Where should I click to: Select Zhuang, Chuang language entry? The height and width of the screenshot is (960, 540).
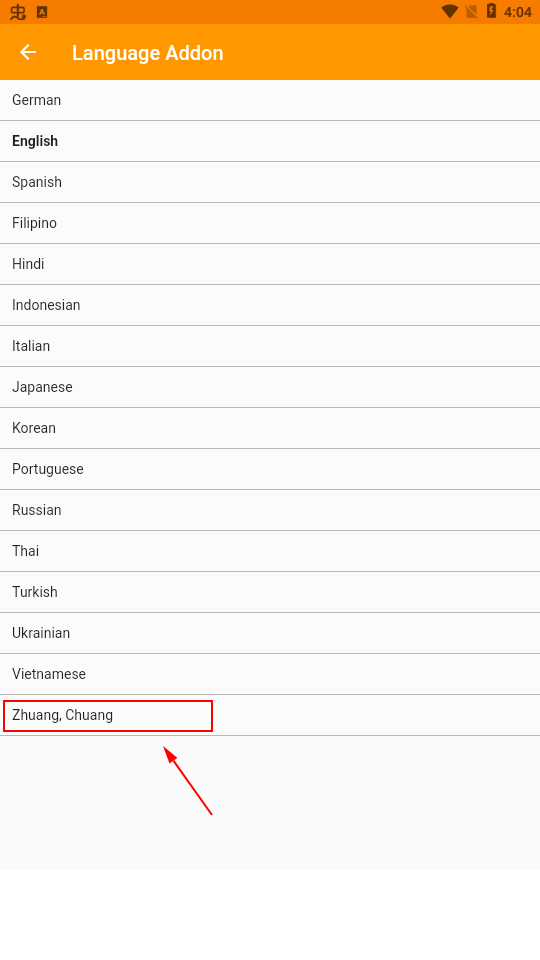(270, 716)
